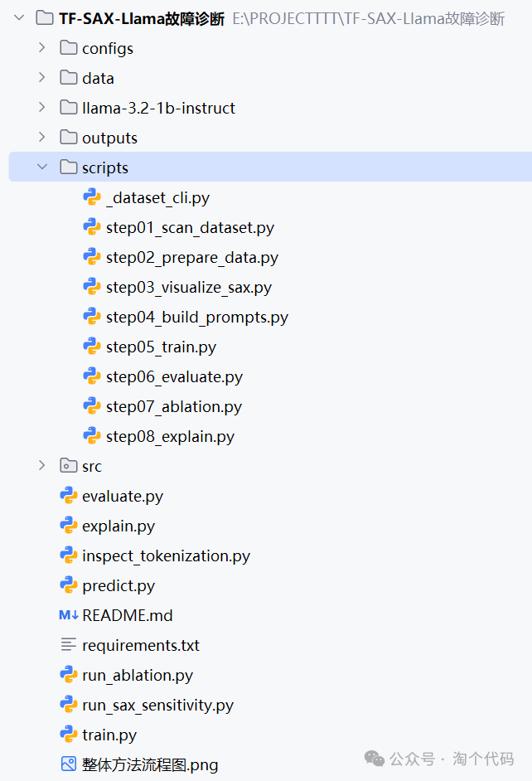
Task: Click Python icon beside step07_ablation.py
Action: 92,406
